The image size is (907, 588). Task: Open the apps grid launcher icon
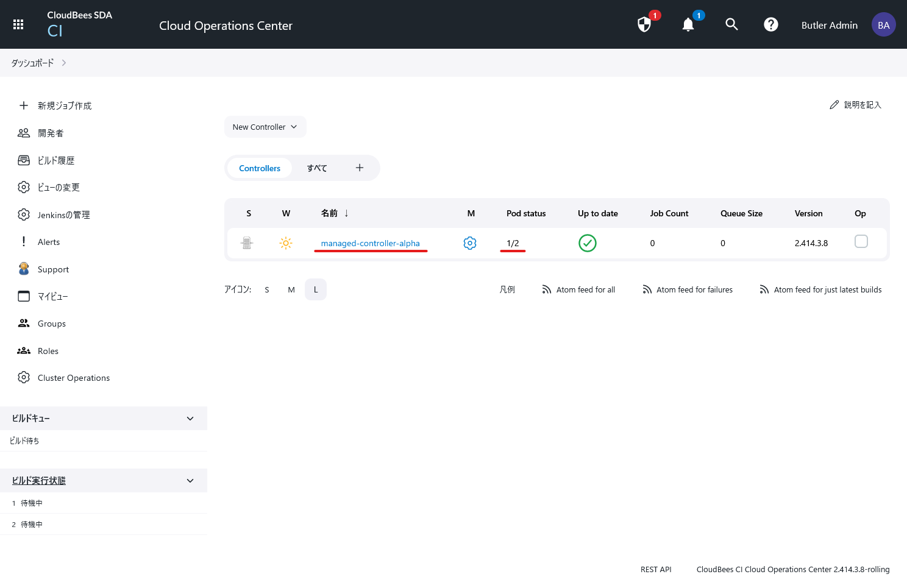pyautogui.click(x=18, y=24)
